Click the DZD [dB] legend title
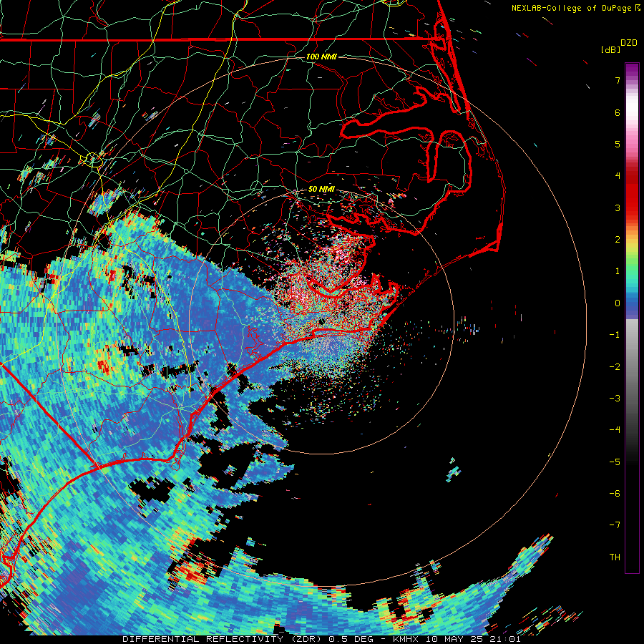Image resolution: width=644 pixels, height=644 pixels. 620,46
